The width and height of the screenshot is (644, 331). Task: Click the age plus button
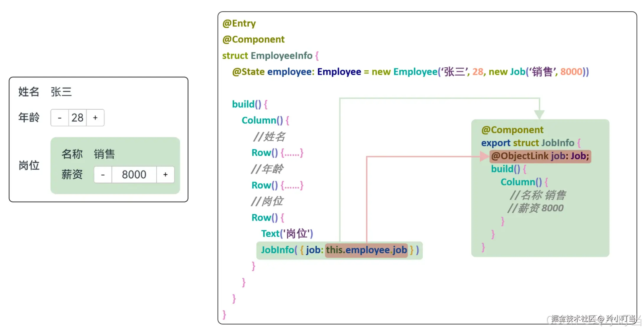tap(95, 118)
